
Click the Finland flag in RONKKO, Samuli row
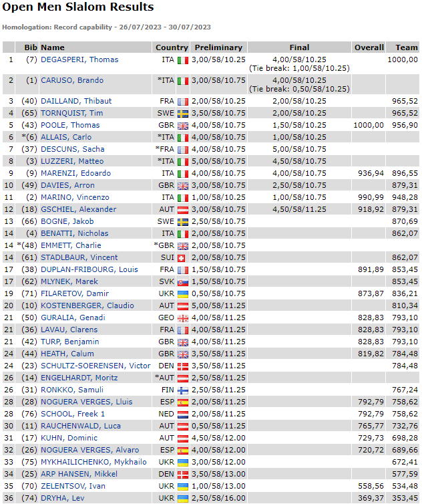tap(183, 390)
